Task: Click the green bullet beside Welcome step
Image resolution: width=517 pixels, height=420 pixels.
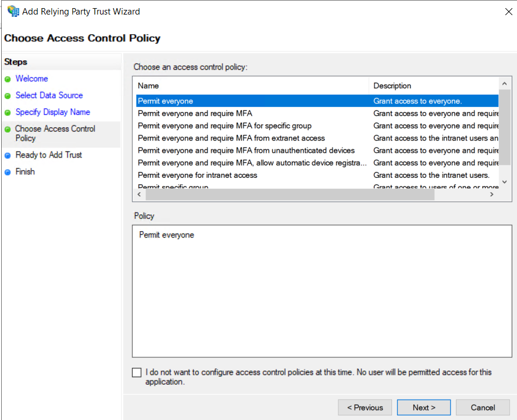Action: point(8,79)
